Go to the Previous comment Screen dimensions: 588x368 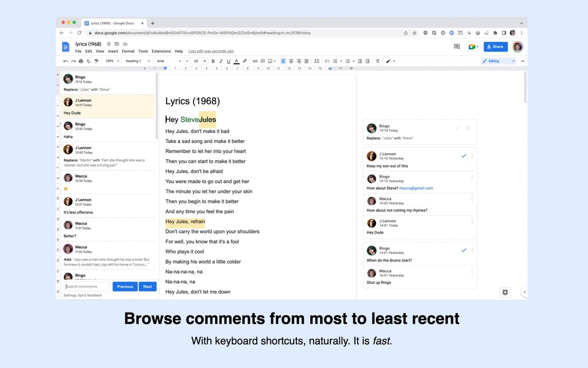125,287
